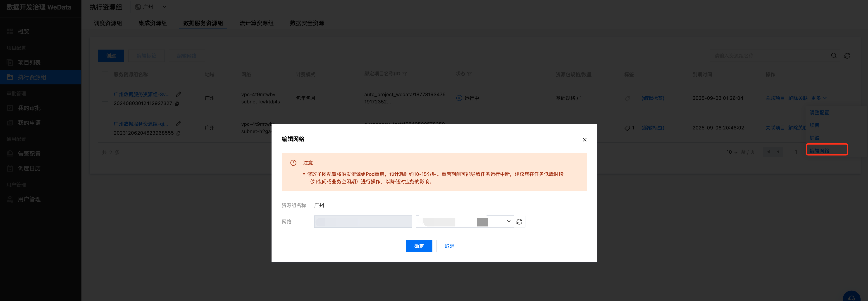
Task: Choose 编辑网络 from the more menu
Action: [x=819, y=151]
